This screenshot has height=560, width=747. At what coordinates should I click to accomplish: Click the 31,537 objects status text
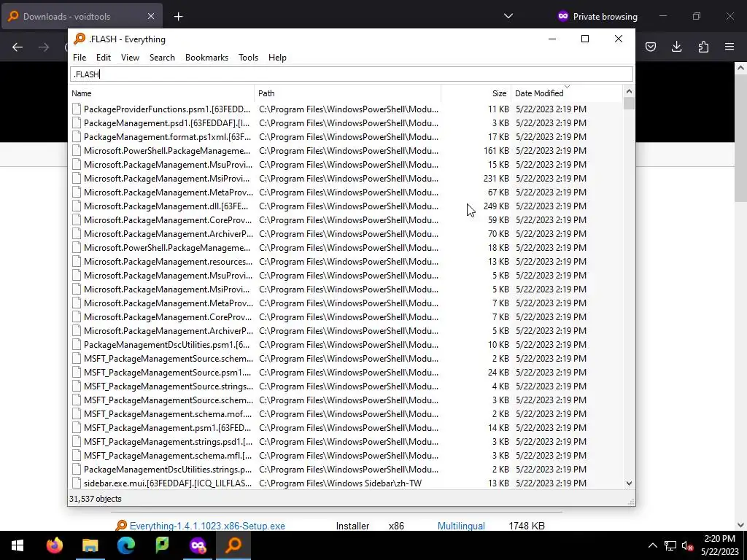pos(96,499)
